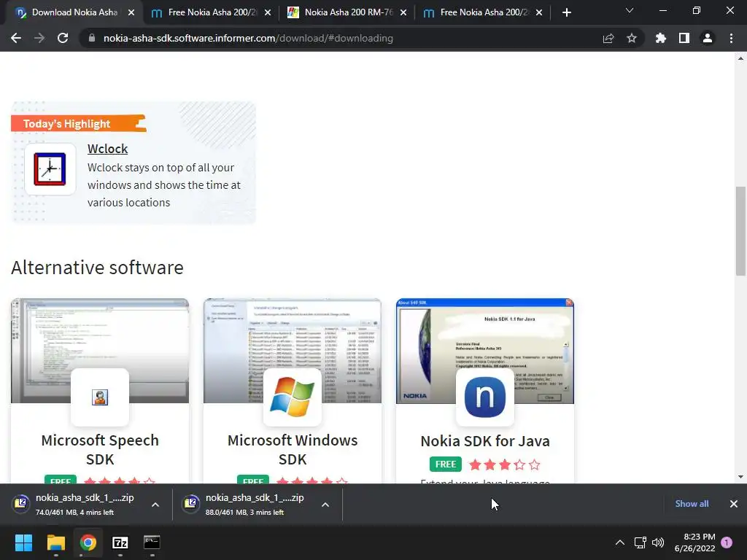Click the scrollbar down arrow
747x560 pixels.
click(x=740, y=477)
